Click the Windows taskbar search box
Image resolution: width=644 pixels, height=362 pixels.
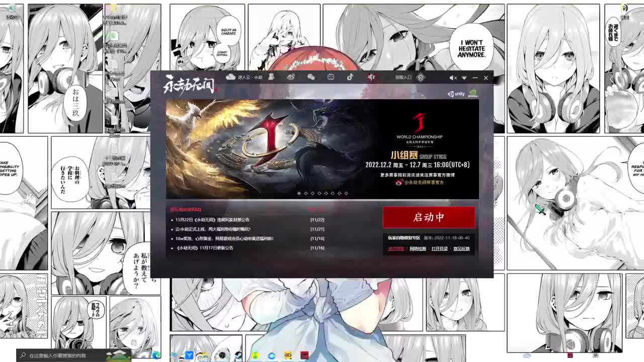[73, 355]
